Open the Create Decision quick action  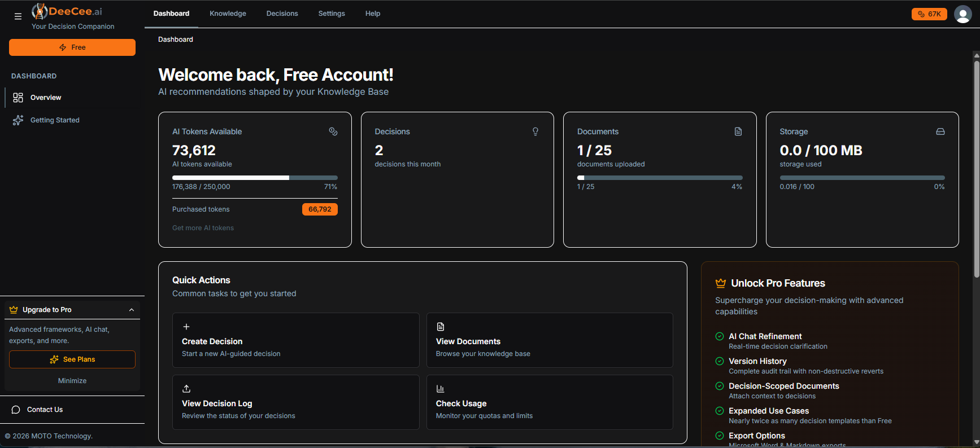[296, 340]
